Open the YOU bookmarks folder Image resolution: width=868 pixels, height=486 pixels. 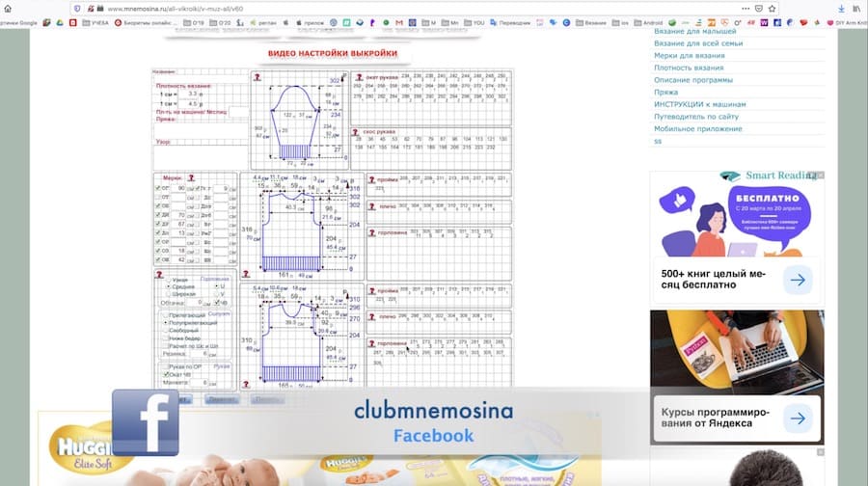475,23
